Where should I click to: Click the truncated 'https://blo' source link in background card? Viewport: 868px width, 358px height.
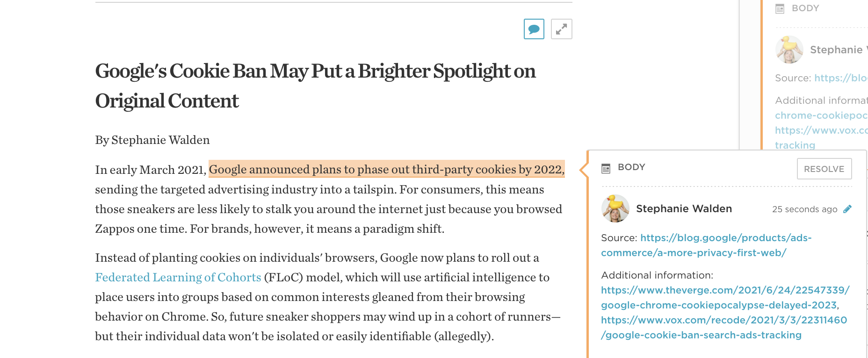tap(840, 78)
